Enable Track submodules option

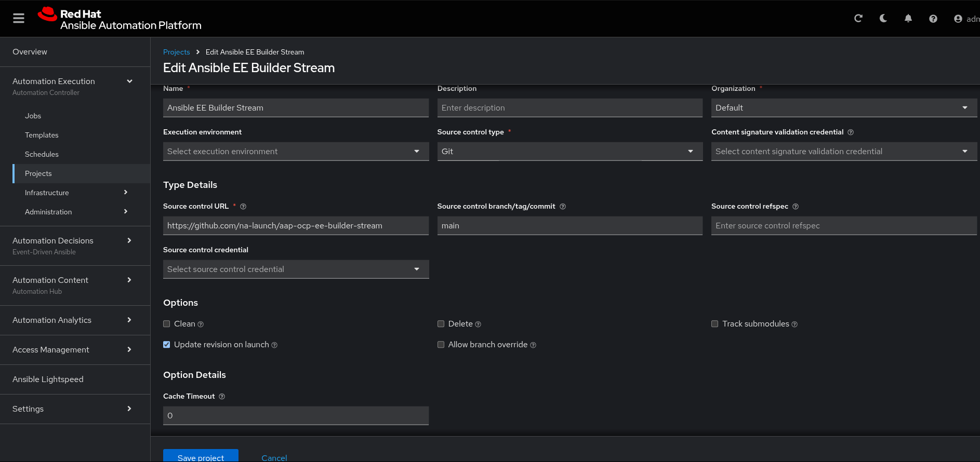point(715,324)
